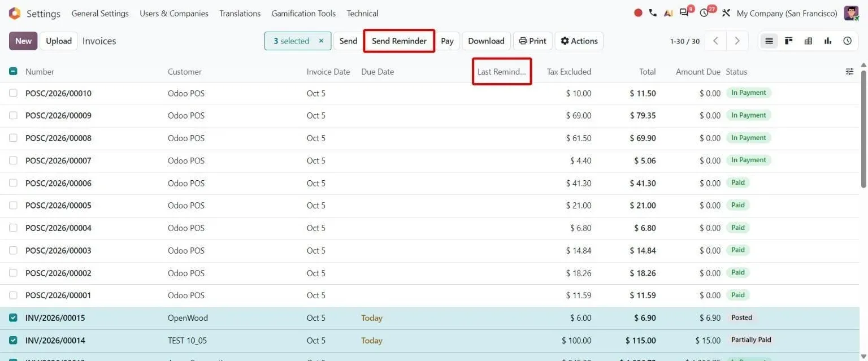Click the Upload button
Screen dimensions: 868x361
pos(59,41)
